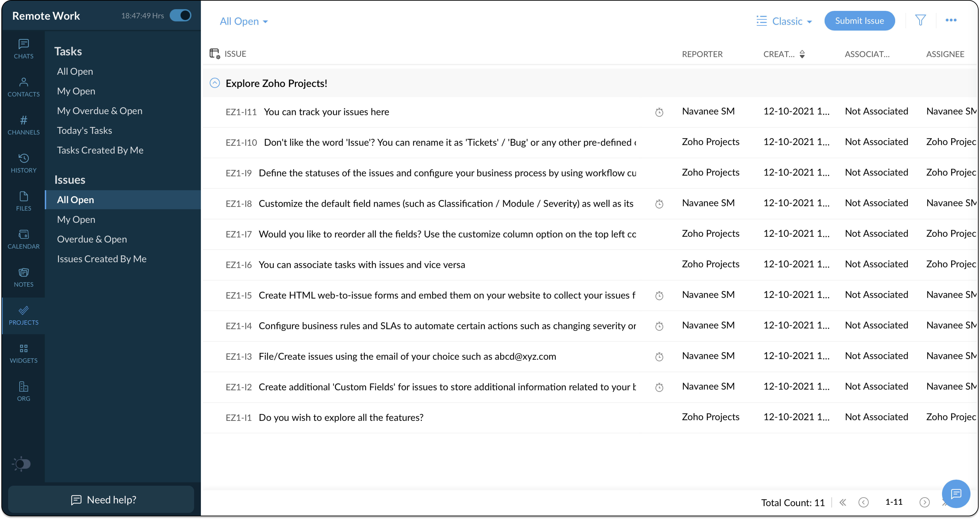Click the timer icon for EZ1-I8
The width and height of the screenshot is (980, 519).
coord(659,204)
